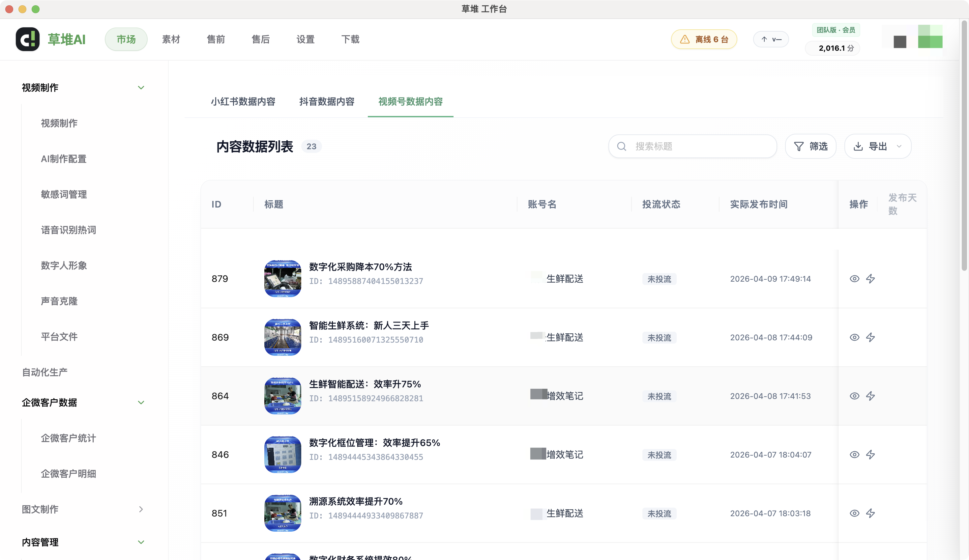The image size is (969, 560).
Task: Open 平台文件 in sidebar
Action: (x=59, y=337)
